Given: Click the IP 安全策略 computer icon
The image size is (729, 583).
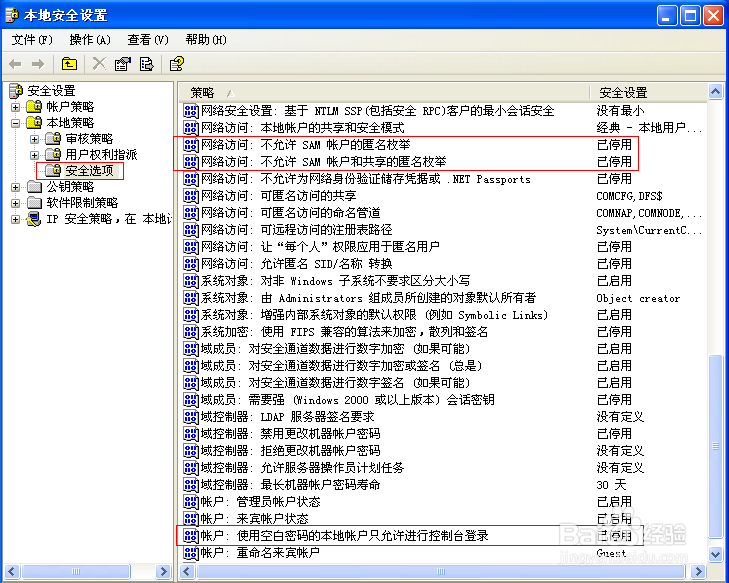Looking at the screenshot, I should pyautogui.click(x=34, y=219).
